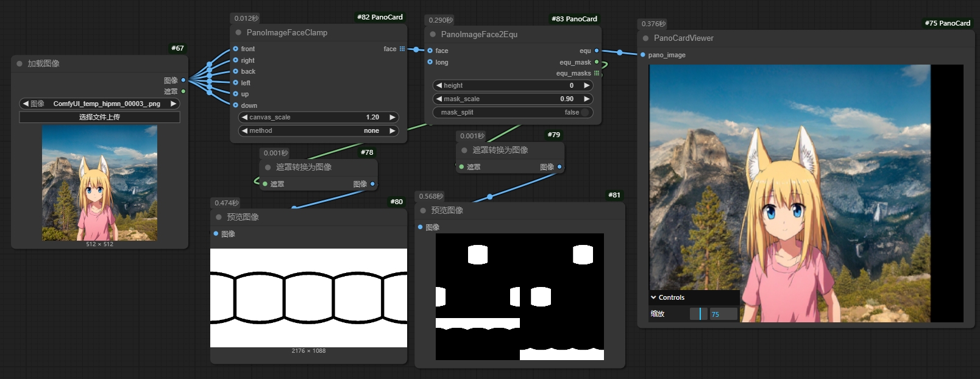Collapse node #78 遮罩转换为图像 via its dot
Screen dimensions: 980x379
click(x=268, y=167)
